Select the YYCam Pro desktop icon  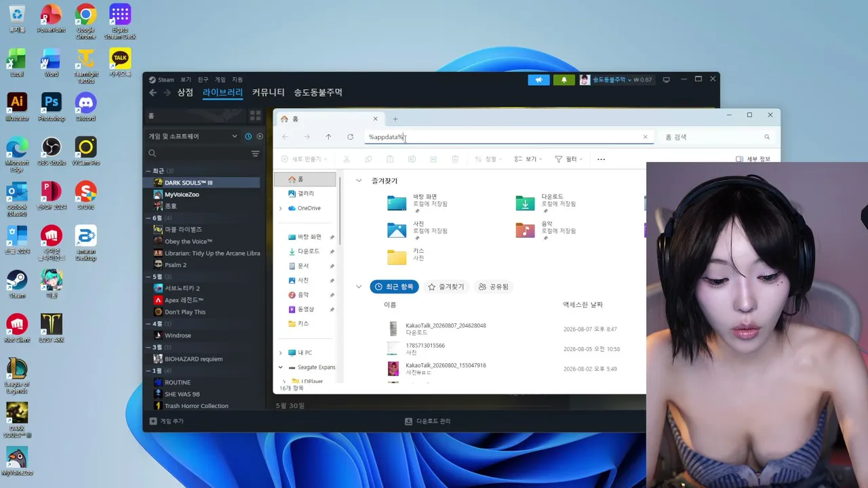point(85,151)
